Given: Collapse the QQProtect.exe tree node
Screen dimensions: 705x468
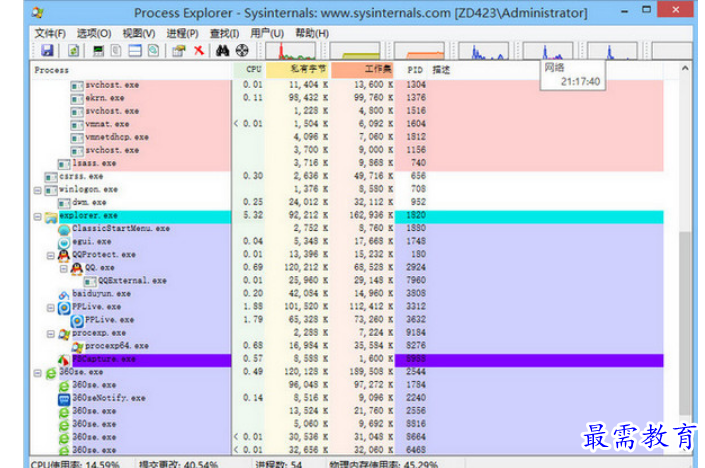Looking at the screenshot, I should tap(51, 256).
